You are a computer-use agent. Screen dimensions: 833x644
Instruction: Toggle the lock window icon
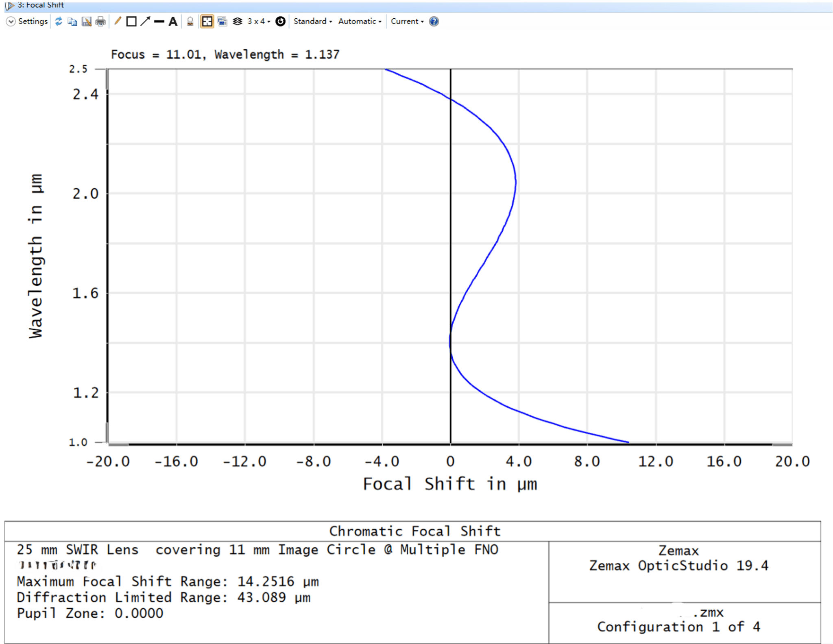(190, 22)
